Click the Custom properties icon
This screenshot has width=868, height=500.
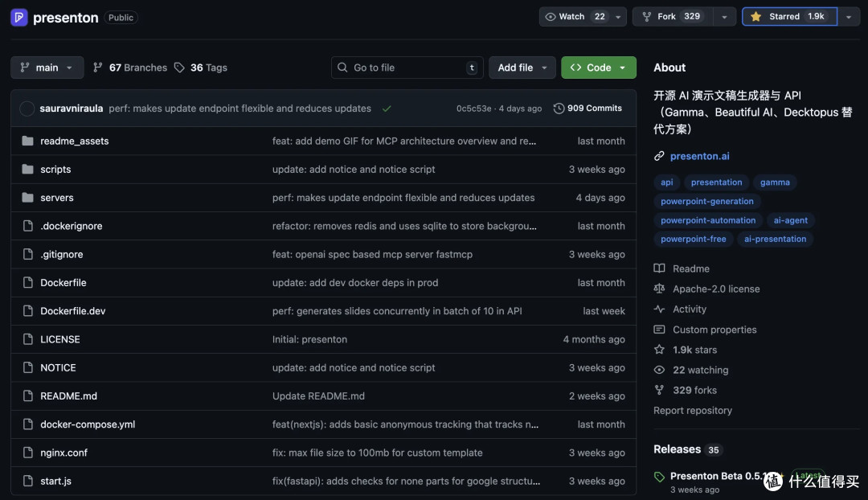659,330
